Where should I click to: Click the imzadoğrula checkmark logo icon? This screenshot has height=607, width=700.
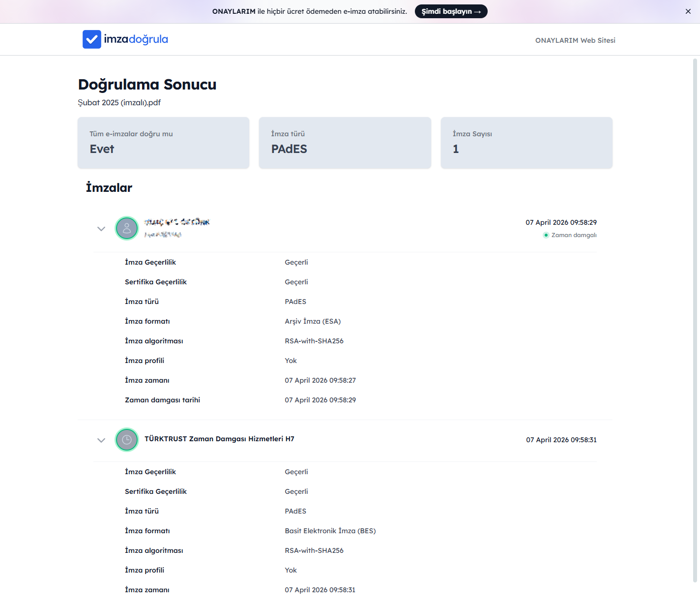(x=92, y=39)
